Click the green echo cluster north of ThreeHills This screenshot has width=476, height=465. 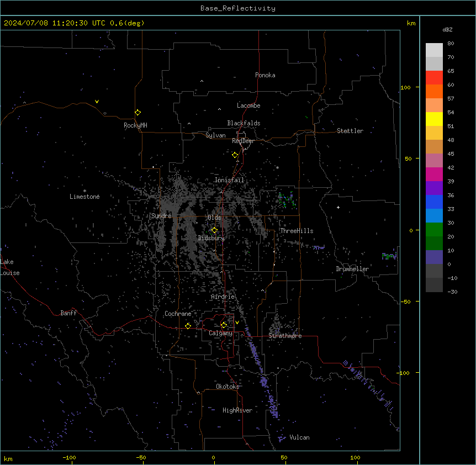tap(287, 200)
